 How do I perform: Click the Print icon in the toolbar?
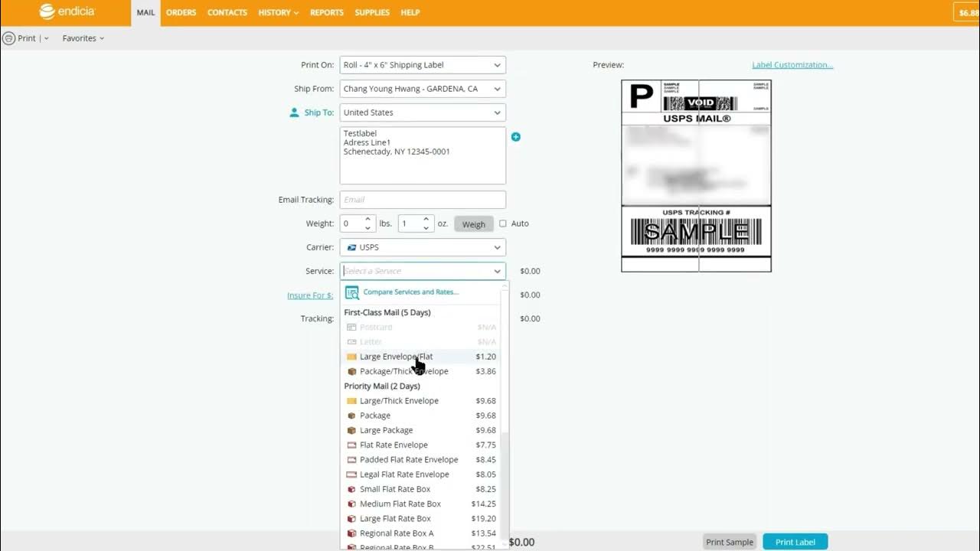point(9,38)
